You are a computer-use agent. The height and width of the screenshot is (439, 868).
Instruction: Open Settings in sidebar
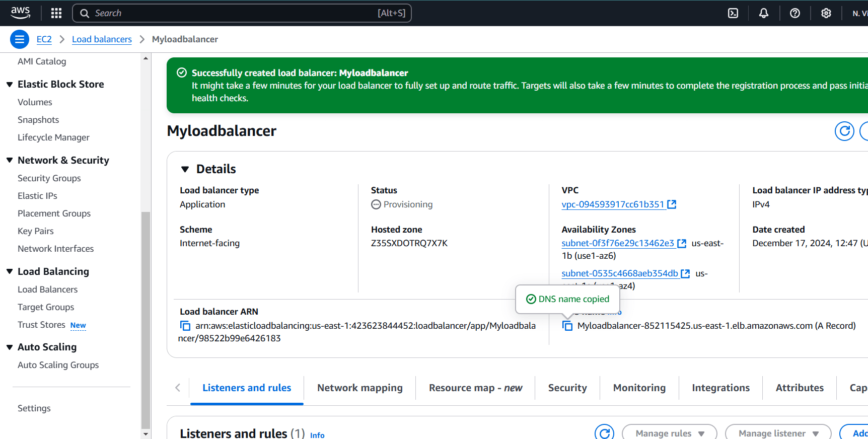34,408
